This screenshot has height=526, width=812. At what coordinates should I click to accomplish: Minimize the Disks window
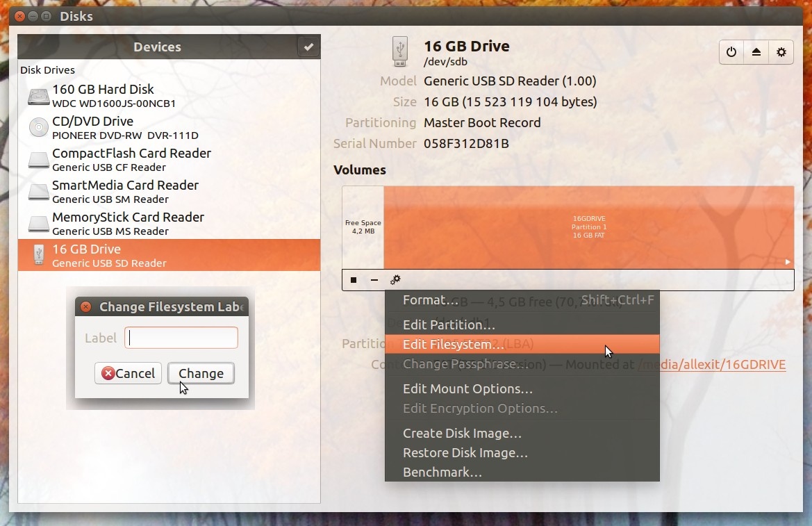pyautogui.click(x=33, y=16)
